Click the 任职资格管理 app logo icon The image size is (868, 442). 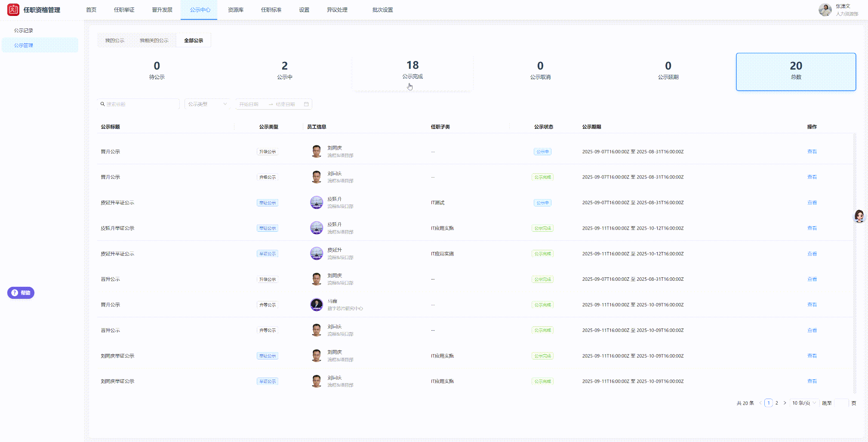[13, 9]
